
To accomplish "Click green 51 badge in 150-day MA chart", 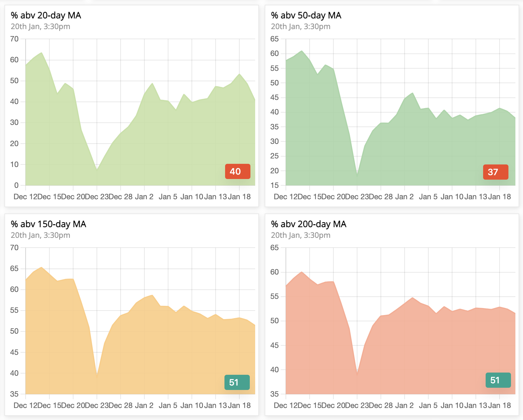I will 237,382.
